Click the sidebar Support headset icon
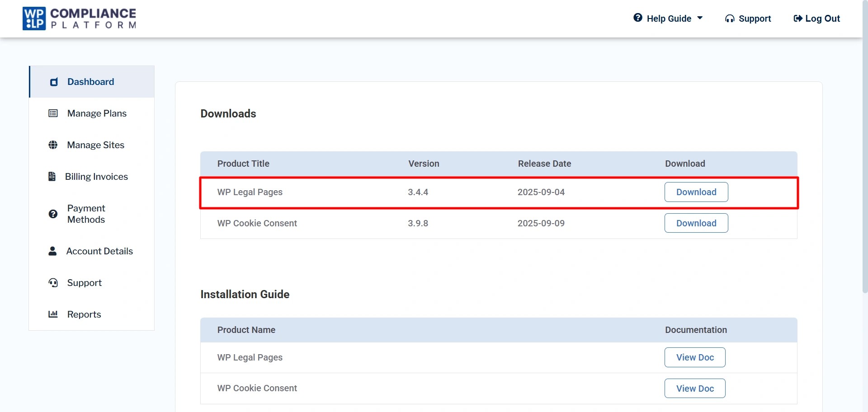The width and height of the screenshot is (868, 412). (53, 283)
